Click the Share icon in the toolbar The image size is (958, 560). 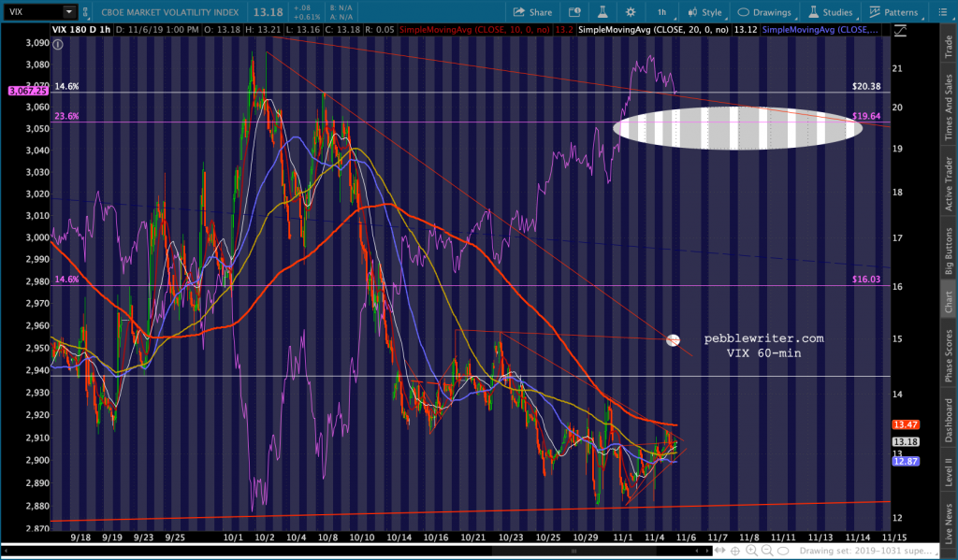click(532, 12)
